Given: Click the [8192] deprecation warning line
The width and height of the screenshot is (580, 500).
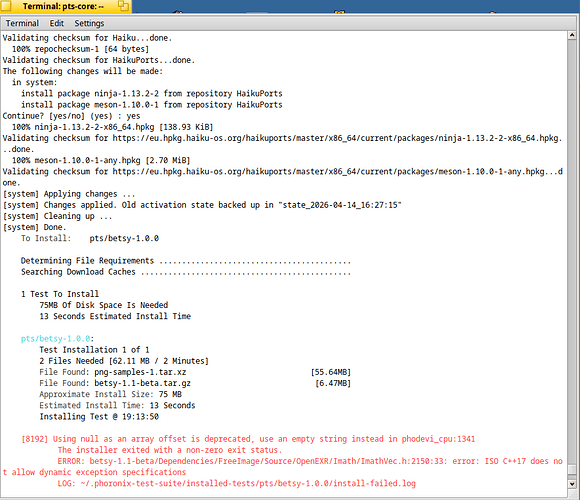Looking at the screenshot, I should click(248, 439).
